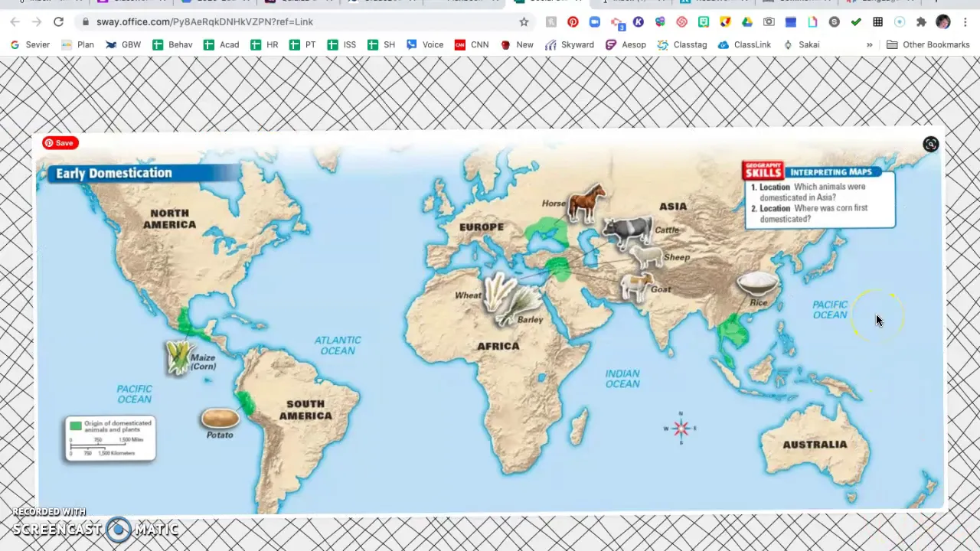
Task: Open the Aesop bookmark
Action: [x=626, y=44]
